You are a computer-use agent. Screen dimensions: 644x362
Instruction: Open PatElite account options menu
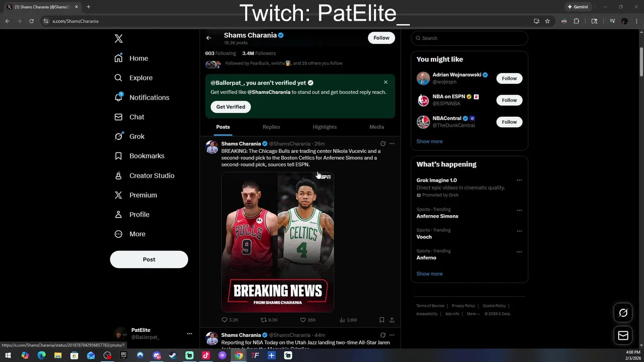[x=189, y=333]
